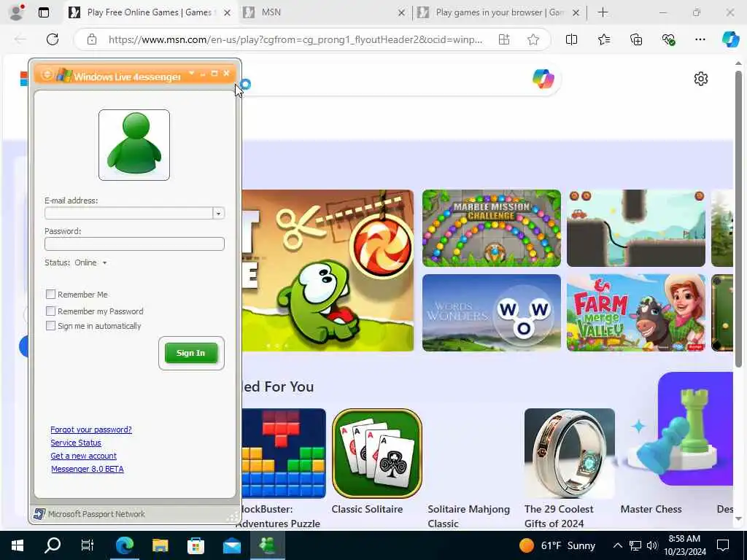The height and width of the screenshot is (560, 747).
Task: Switch to Edge in the taskbar
Action: (124, 545)
